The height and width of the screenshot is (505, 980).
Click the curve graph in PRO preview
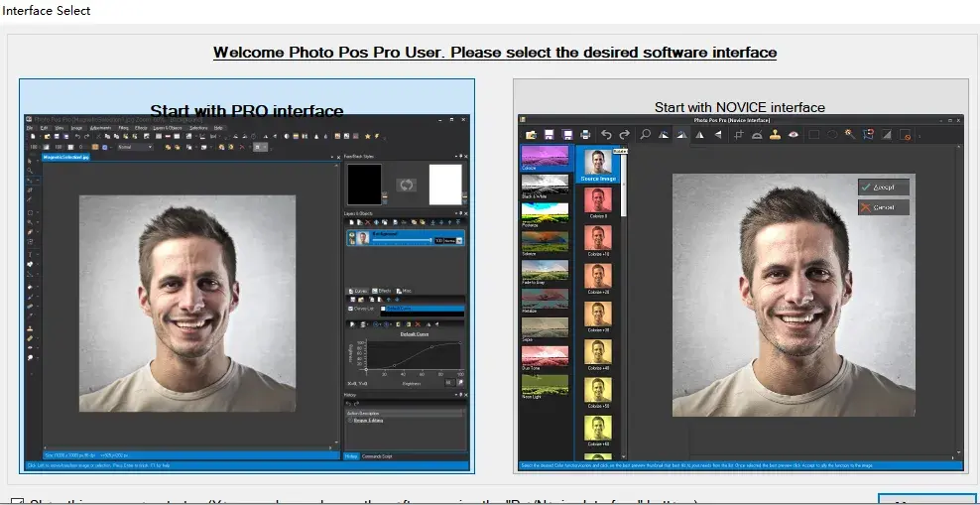coord(413,355)
